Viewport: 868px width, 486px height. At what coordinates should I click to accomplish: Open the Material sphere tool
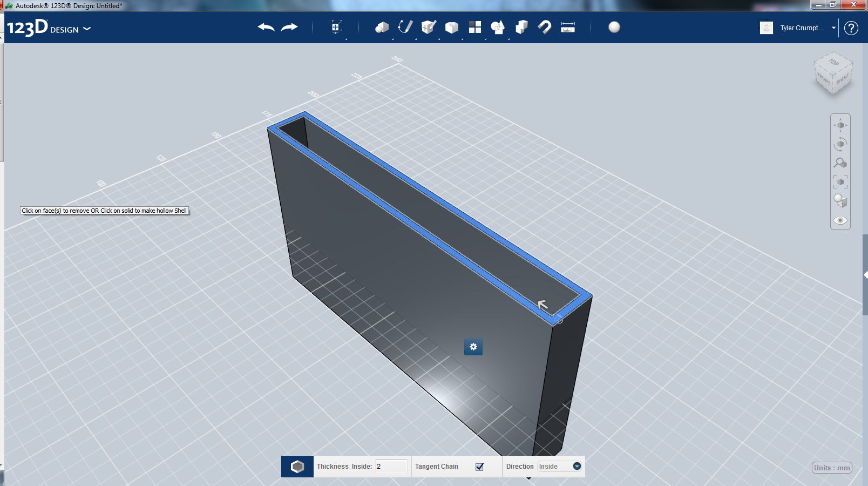coord(614,27)
